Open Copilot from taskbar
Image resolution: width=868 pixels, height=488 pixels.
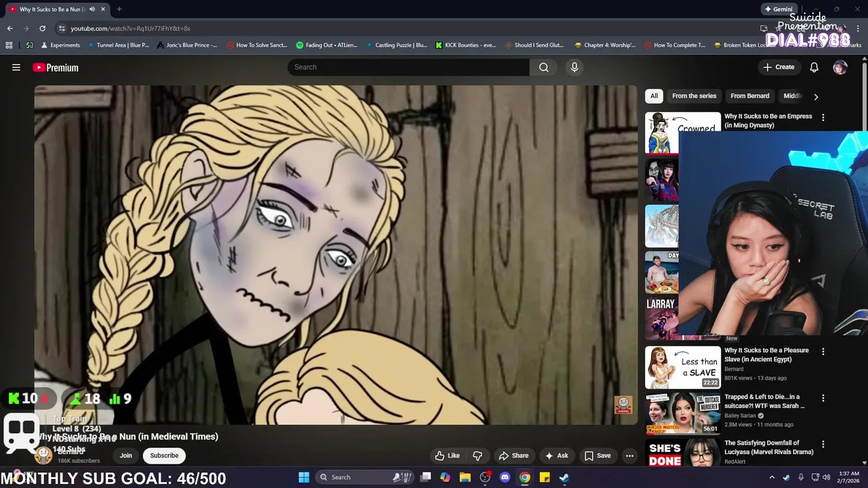(x=445, y=477)
